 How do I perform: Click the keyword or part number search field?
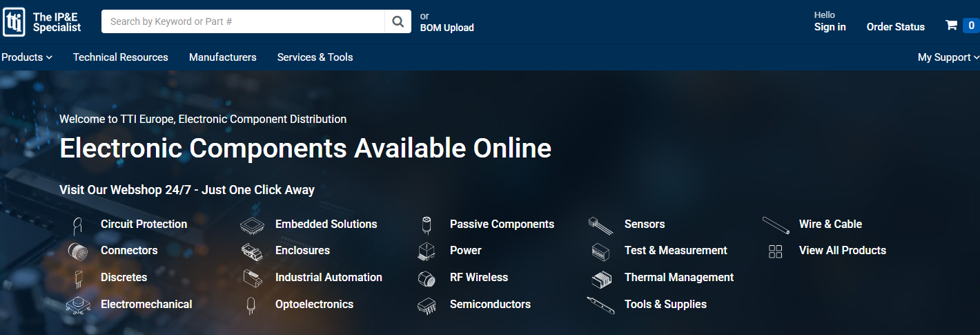click(x=243, y=21)
